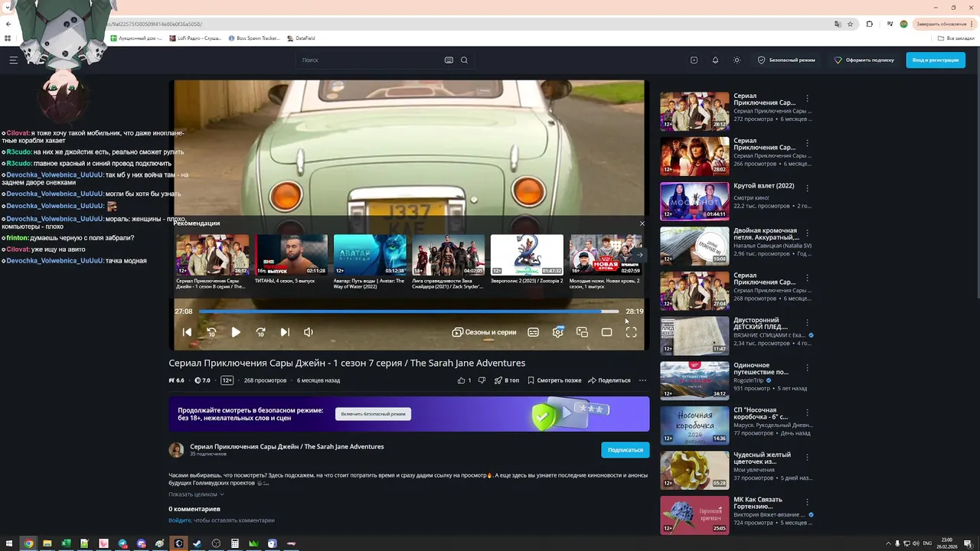Click the upload video icon in header
Image resolution: width=980 pixels, height=551 pixels.
tap(694, 60)
